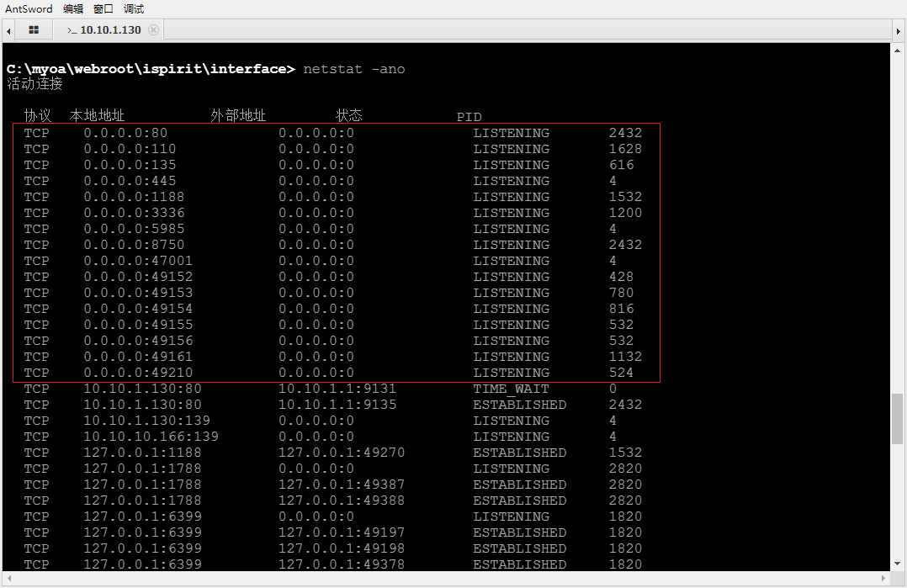Click the vertical scrollbar thumb
The height and width of the screenshot is (588, 907).
pos(897,419)
